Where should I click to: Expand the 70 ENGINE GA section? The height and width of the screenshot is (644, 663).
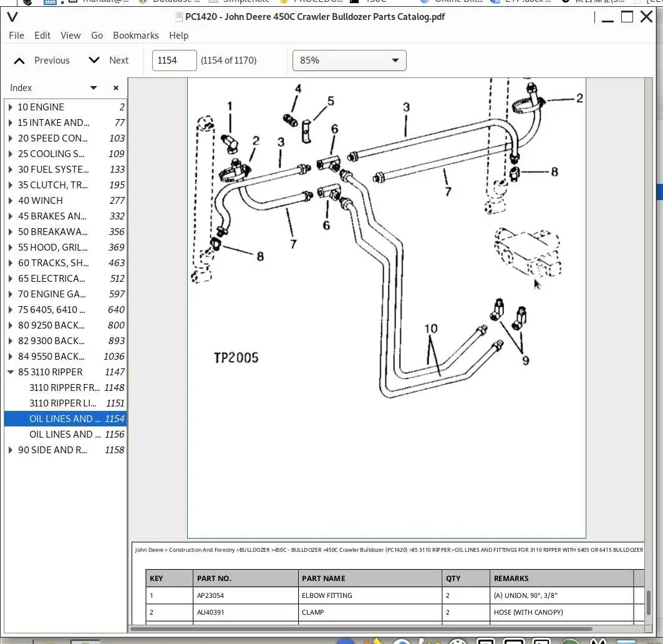pos(11,294)
